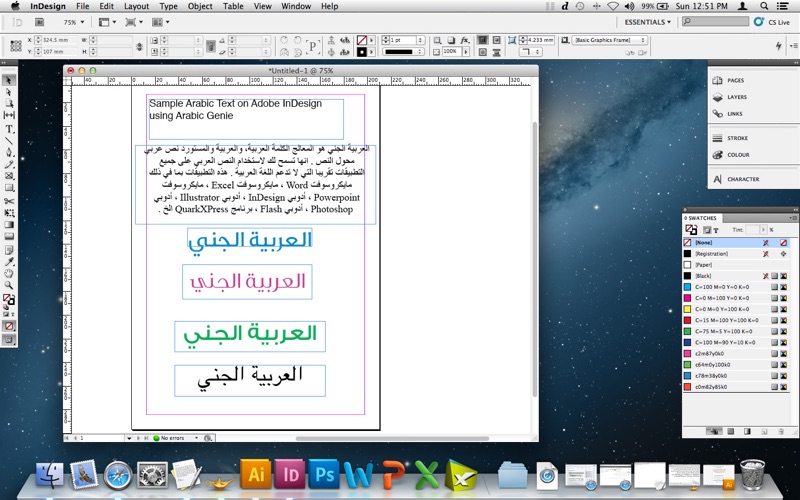
Task: Select the Selection tool arrow
Action: [x=9, y=80]
